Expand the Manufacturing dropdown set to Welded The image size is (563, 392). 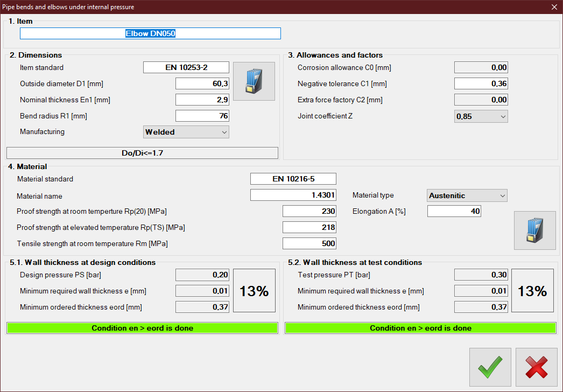click(x=186, y=132)
